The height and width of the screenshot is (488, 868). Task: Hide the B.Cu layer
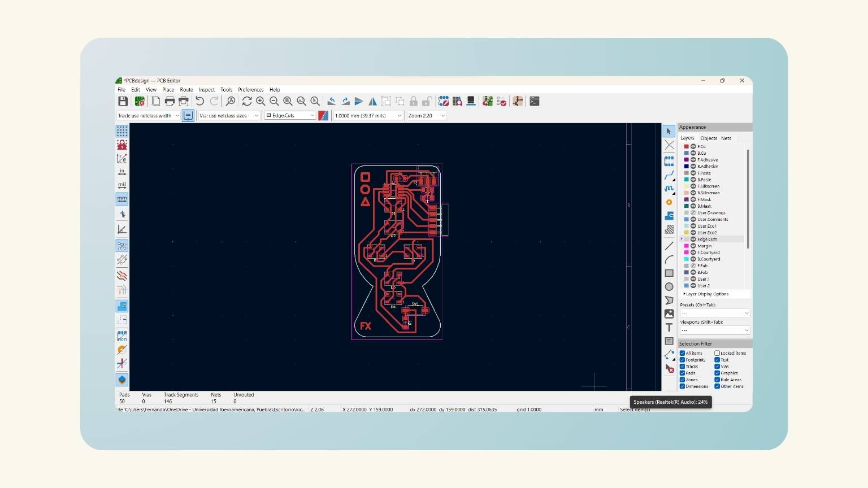693,153
